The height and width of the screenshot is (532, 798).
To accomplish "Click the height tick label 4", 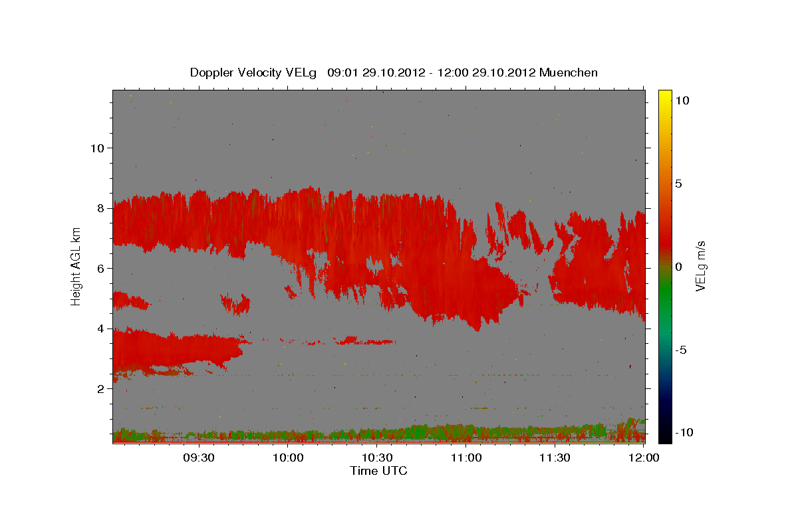I will point(100,329).
